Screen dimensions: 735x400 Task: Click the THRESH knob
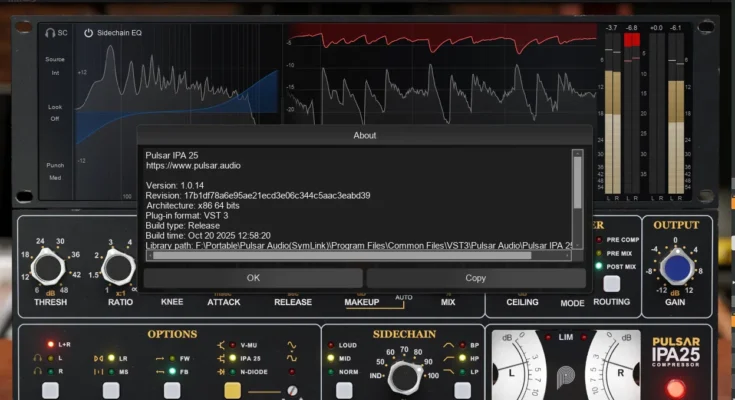click(49, 268)
